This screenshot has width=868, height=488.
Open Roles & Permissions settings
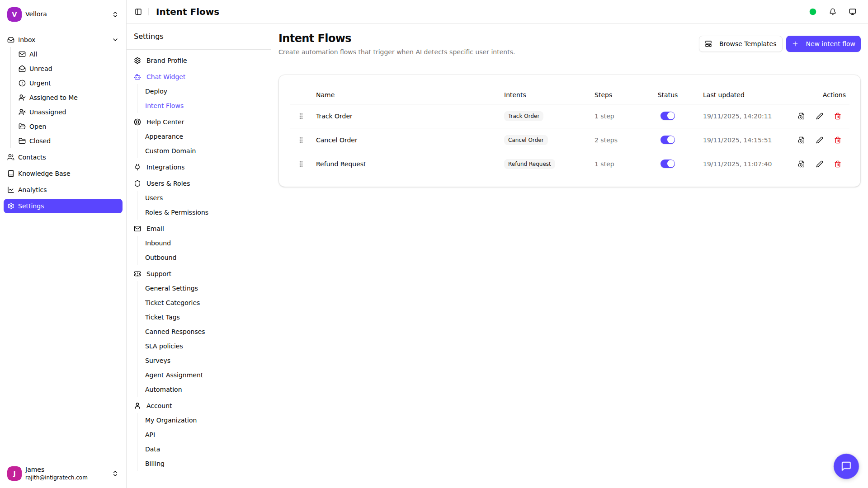point(177,212)
